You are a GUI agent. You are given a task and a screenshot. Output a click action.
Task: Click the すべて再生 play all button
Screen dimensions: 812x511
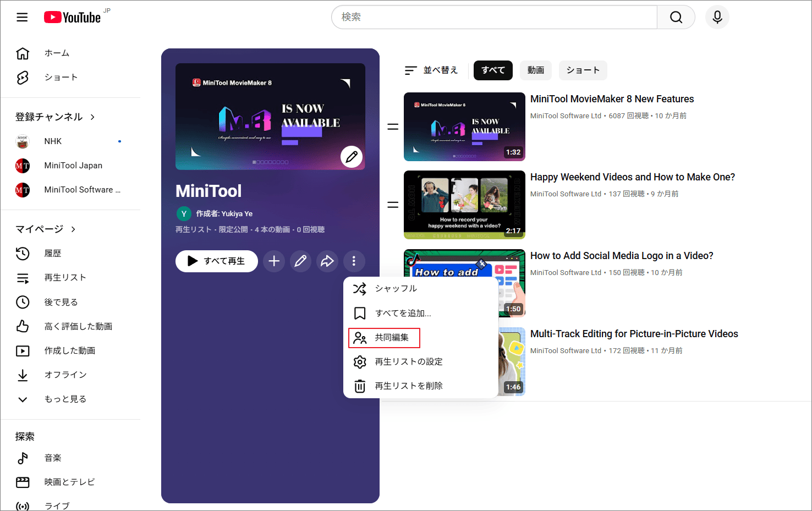(217, 261)
